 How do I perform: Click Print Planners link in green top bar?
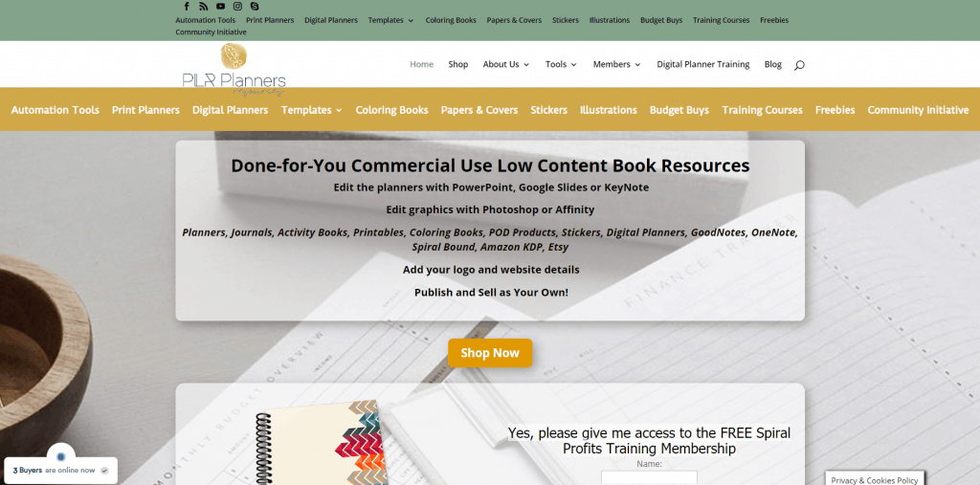[x=270, y=20]
